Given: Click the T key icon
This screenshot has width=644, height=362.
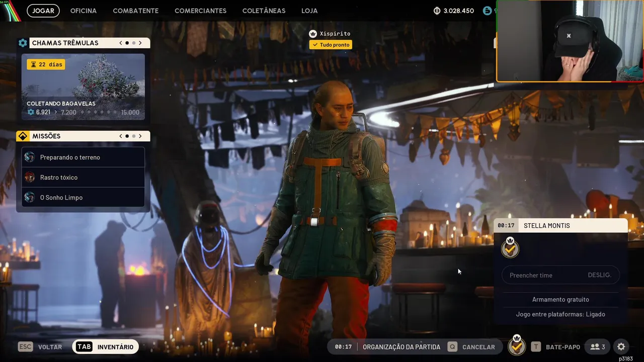Looking at the screenshot, I should tap(536, 347).
